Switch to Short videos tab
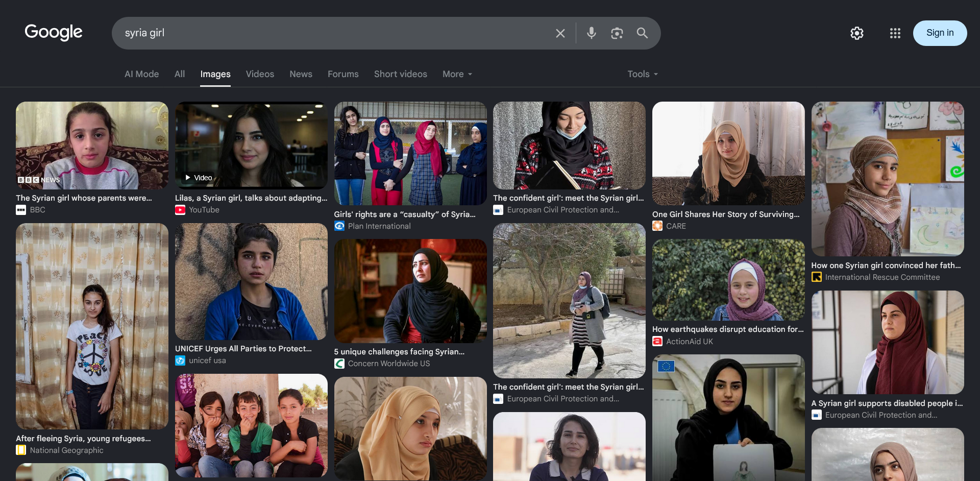 401,74
